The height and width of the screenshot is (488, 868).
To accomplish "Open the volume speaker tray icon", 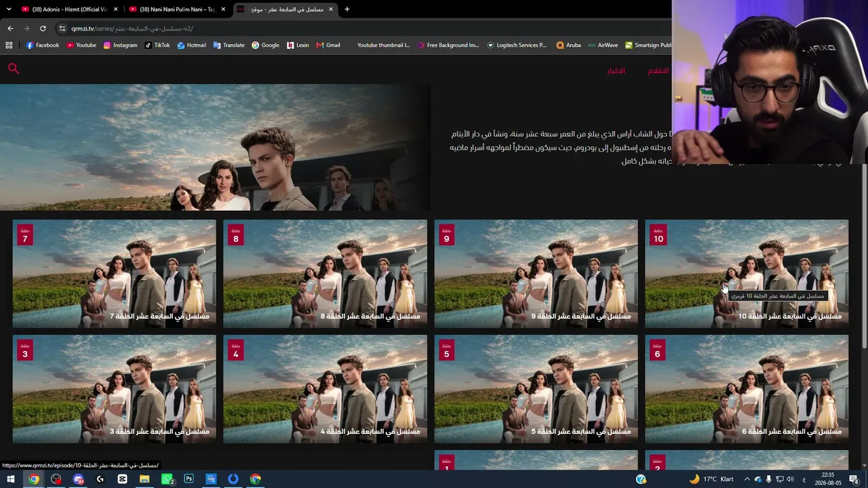I will [x=790, y=479].
